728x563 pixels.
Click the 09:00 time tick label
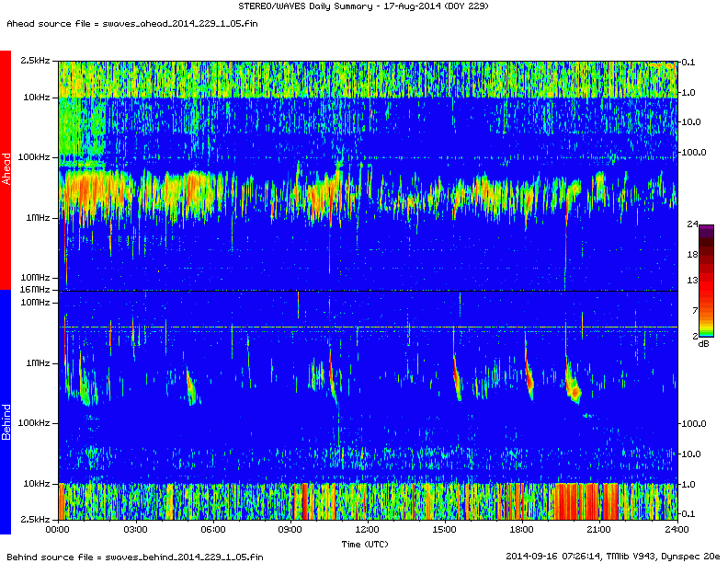290,529
